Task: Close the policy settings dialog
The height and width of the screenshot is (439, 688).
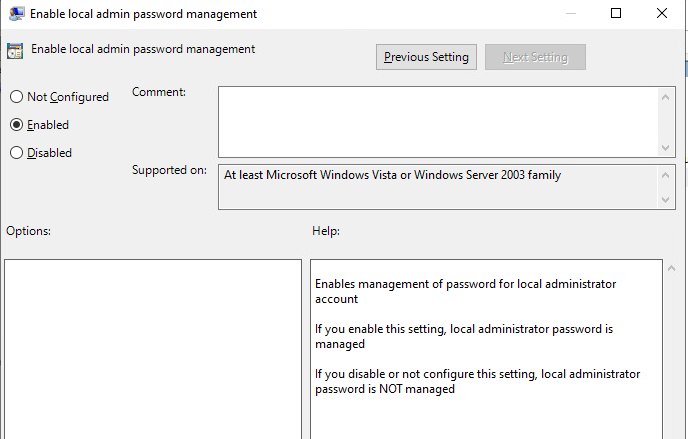Action: (x=661, y=14)
